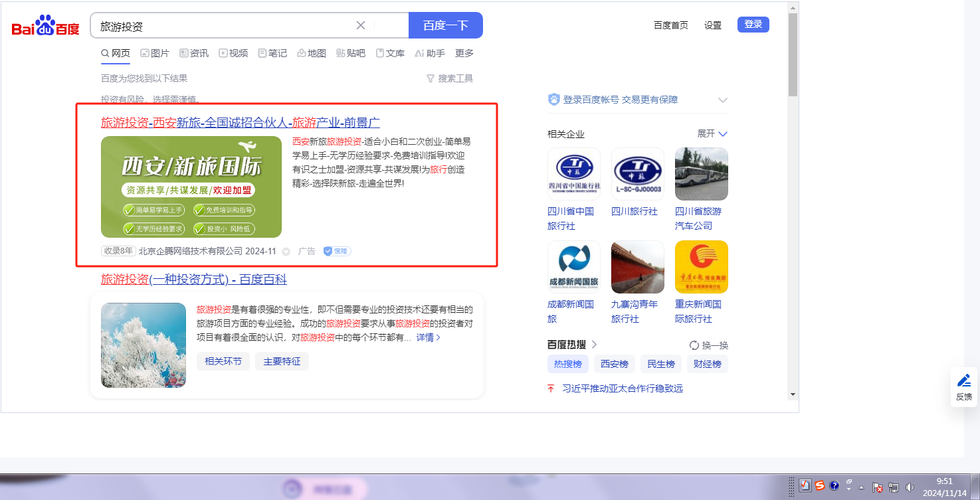
Task: Select the 网页 tab
Action: [116, 53]
